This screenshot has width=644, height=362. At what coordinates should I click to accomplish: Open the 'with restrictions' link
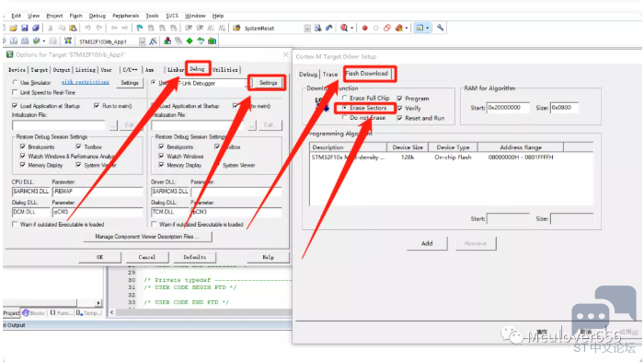86,82
